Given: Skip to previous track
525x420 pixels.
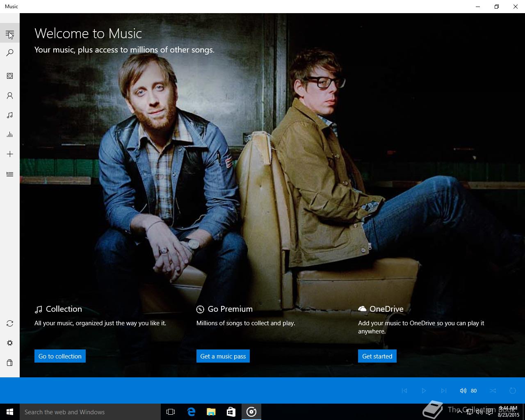Looking at the screenshot, I should click(404, 390).
